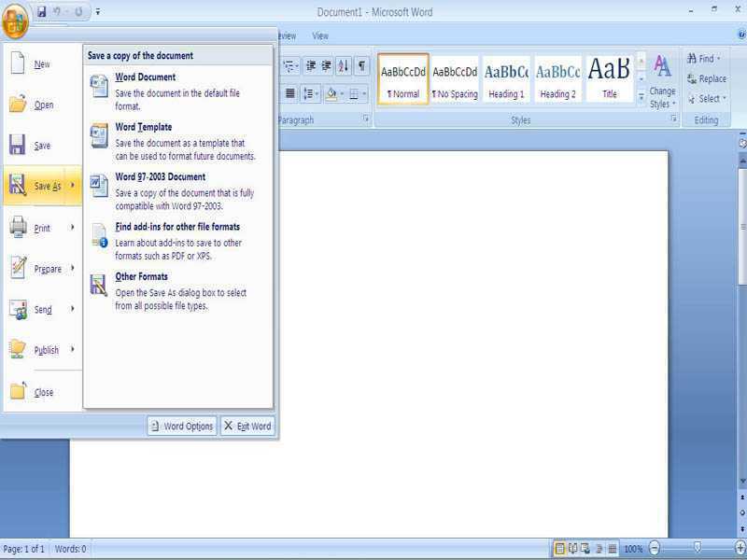Expand the Styles gallery More arrow
747x560 pixels.
click(641, 96)
